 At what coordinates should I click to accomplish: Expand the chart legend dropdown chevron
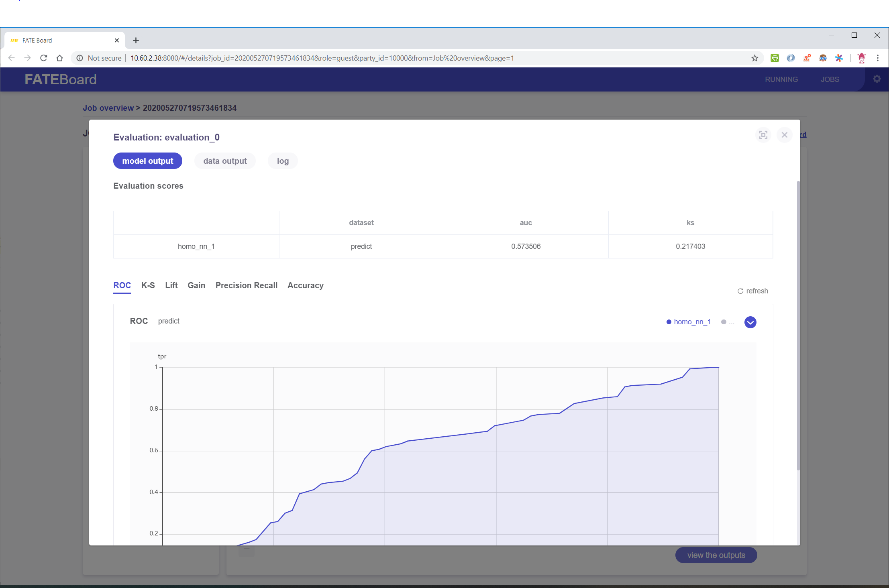(750, 322)
